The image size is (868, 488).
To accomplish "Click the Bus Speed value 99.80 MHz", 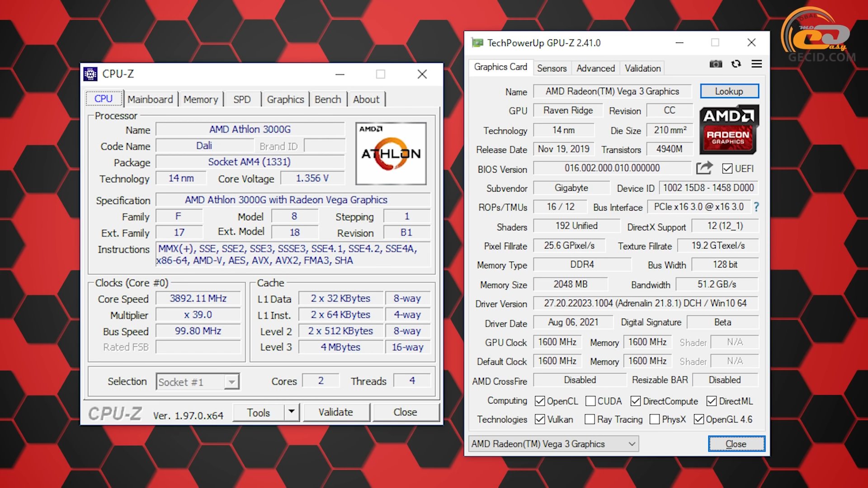I will (x=198, y=331).
